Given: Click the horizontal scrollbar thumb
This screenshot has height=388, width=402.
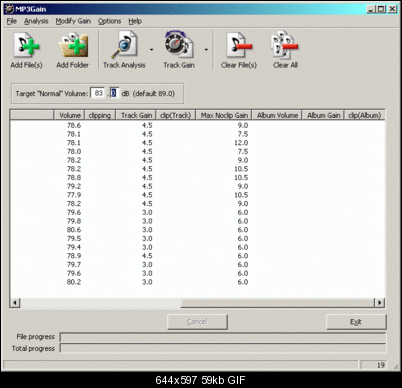Looking at the screenshot, I should click(x=278, y=303).
